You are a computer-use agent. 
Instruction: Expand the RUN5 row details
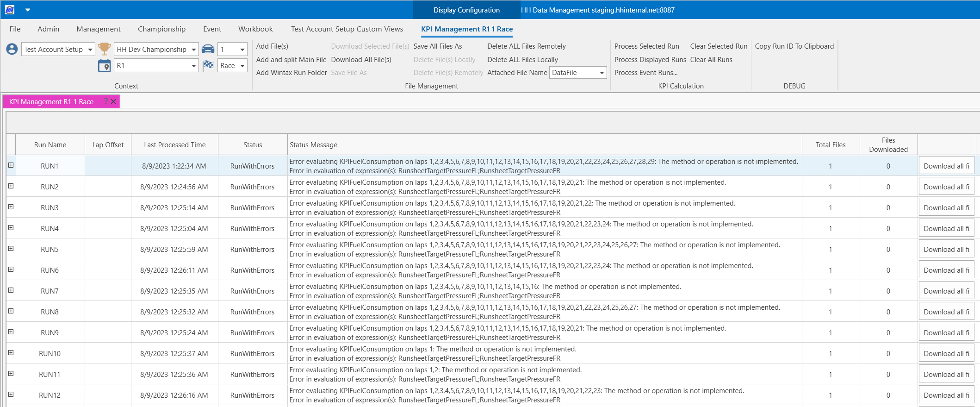pos(11,249)
